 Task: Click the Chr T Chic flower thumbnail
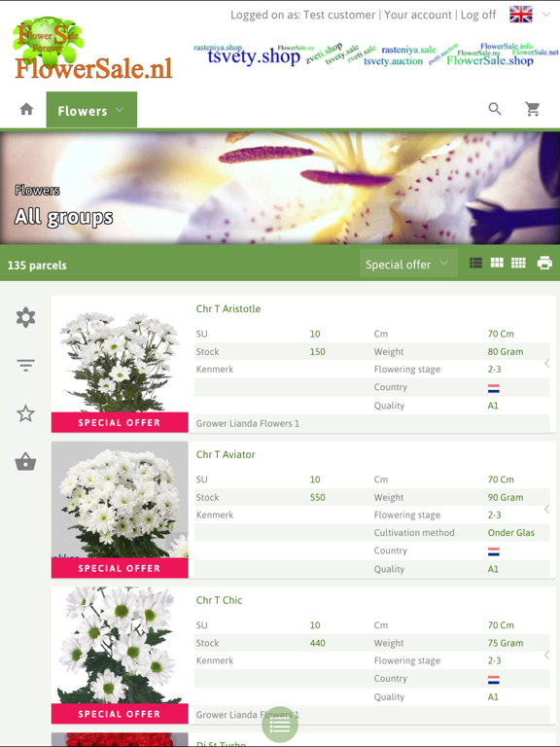(120, 646)
